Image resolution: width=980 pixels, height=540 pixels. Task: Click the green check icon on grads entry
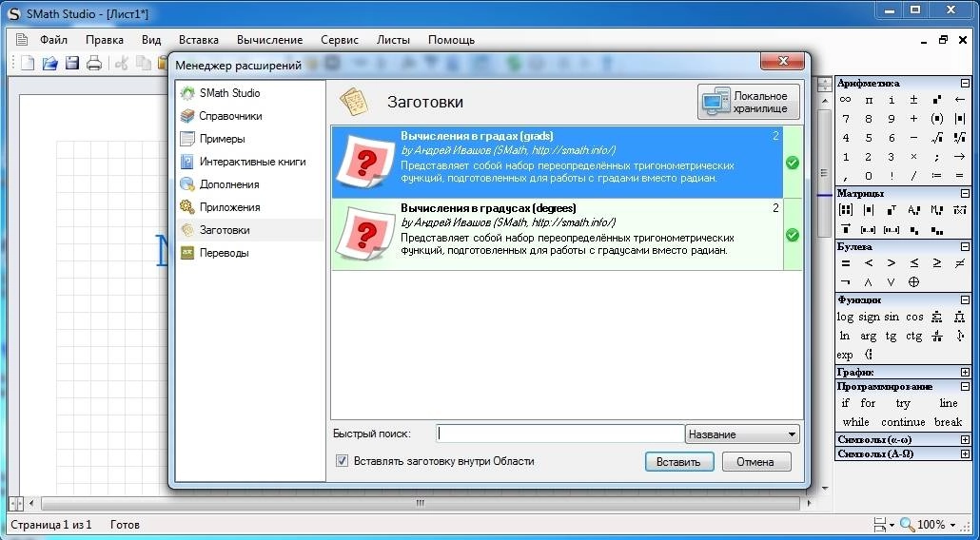coord(793,163)
